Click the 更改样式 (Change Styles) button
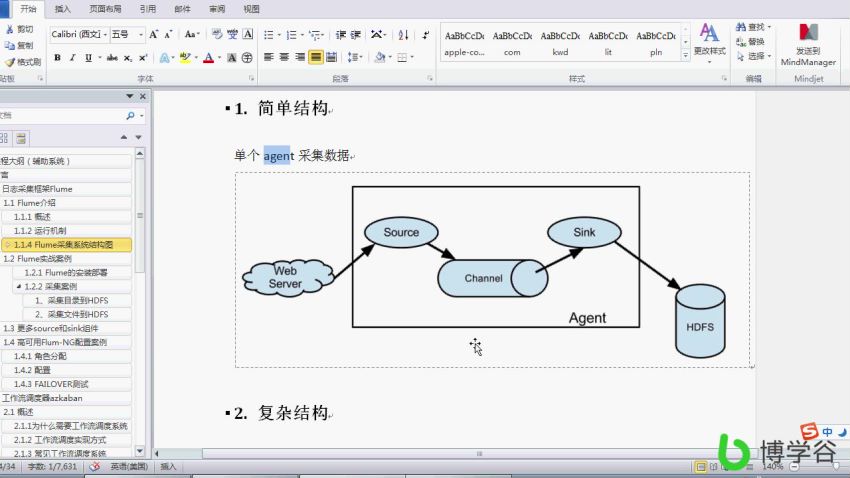850x478 pixels. 709,40
